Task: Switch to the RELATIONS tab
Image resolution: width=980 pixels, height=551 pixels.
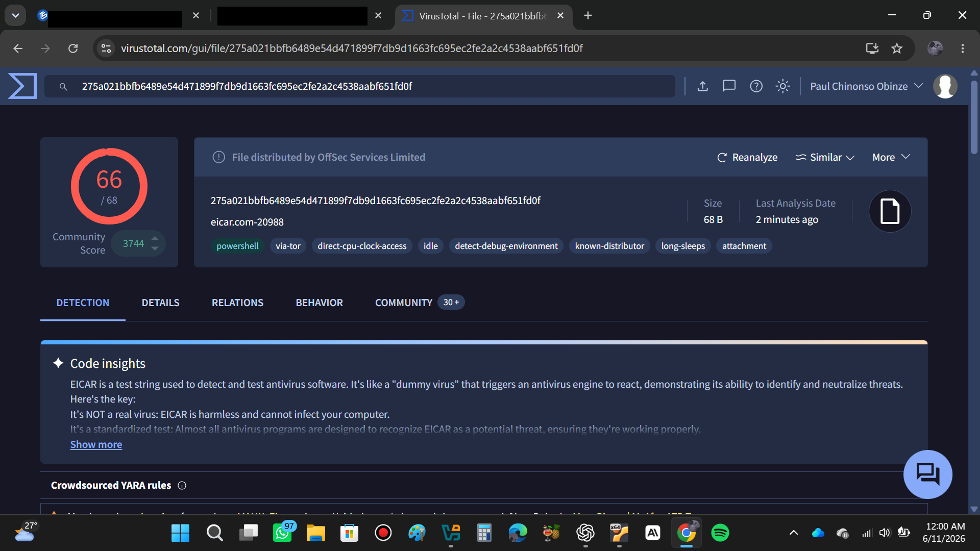Action: [237, 303]
